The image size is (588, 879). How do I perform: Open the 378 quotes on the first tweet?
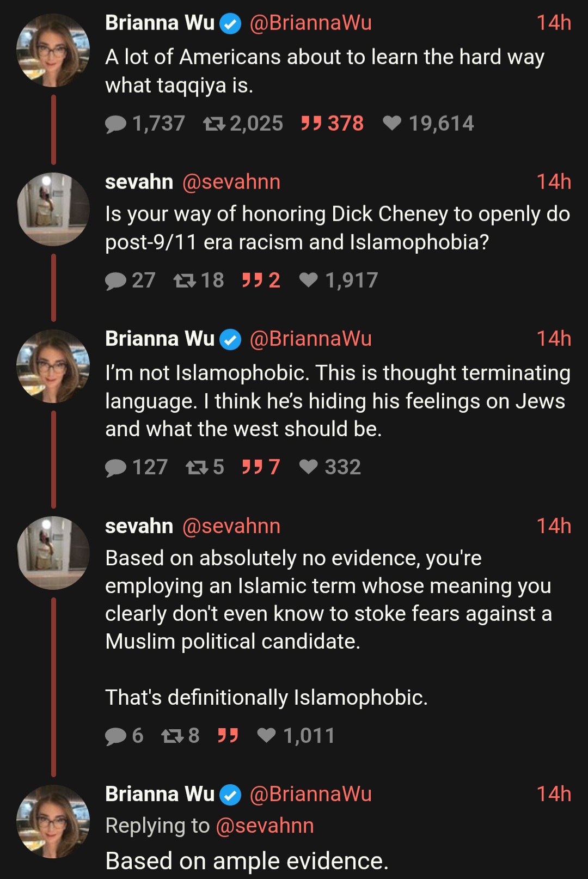pos(332,124)
